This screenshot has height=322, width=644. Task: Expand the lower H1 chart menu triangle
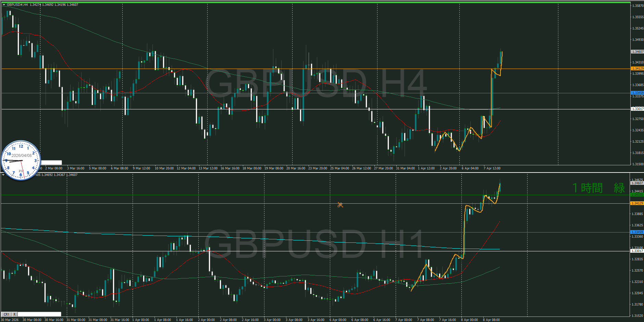3,175
